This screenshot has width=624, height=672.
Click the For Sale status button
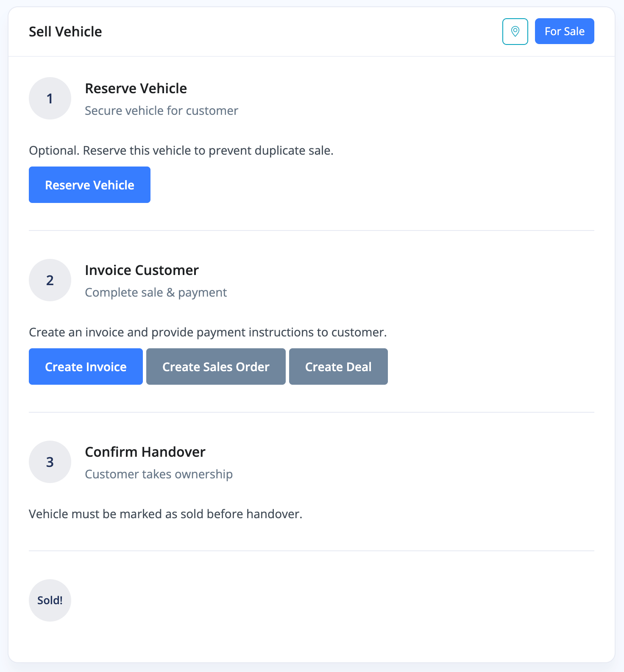(x=565, y=31)
